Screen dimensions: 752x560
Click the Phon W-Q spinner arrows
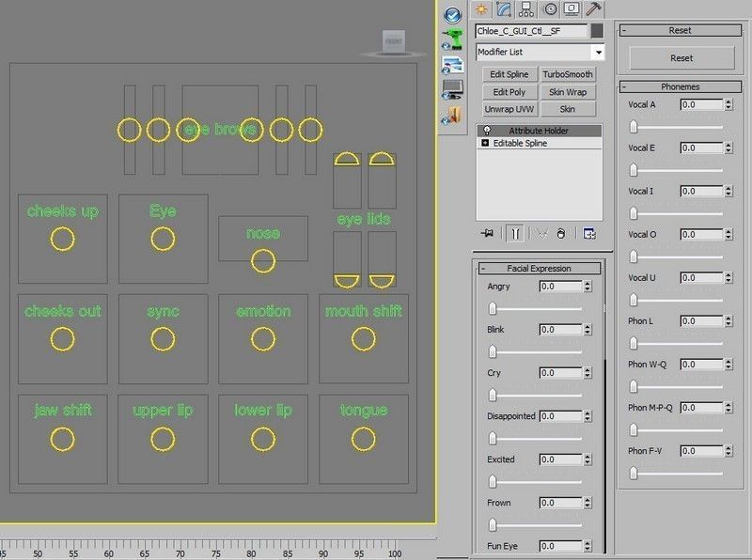728,365
